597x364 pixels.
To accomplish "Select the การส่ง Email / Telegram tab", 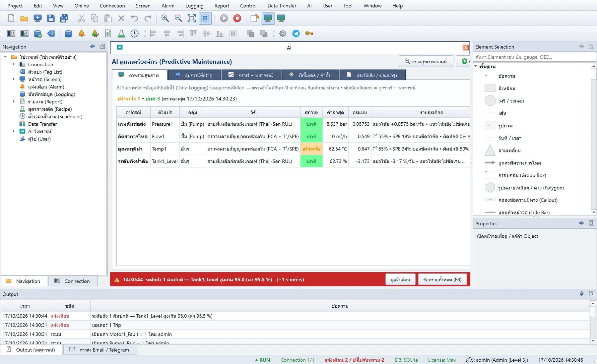I will tap(100, 350).
